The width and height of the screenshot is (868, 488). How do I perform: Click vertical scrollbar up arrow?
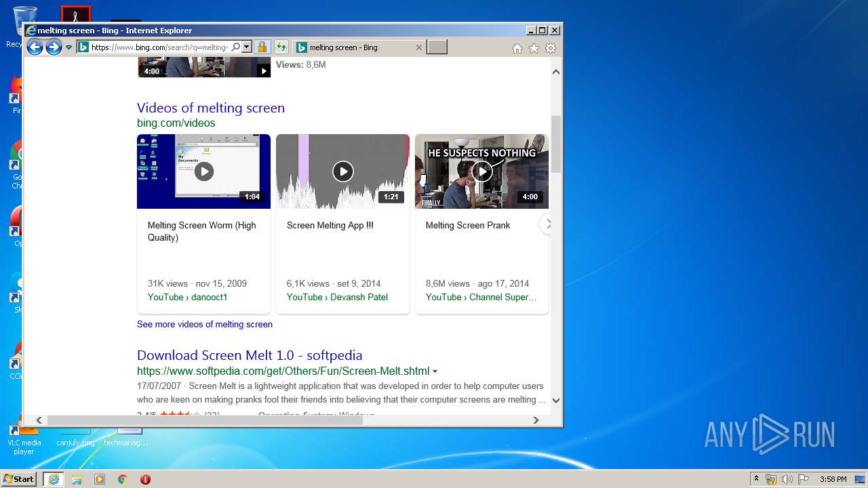[x=556, y=72]
